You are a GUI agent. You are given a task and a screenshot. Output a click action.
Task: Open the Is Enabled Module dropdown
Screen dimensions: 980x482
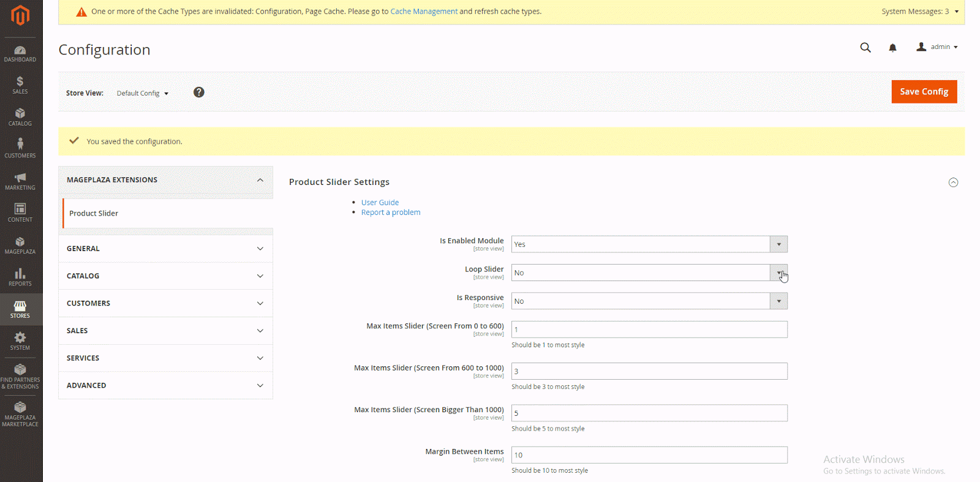[x=649, y=244]
